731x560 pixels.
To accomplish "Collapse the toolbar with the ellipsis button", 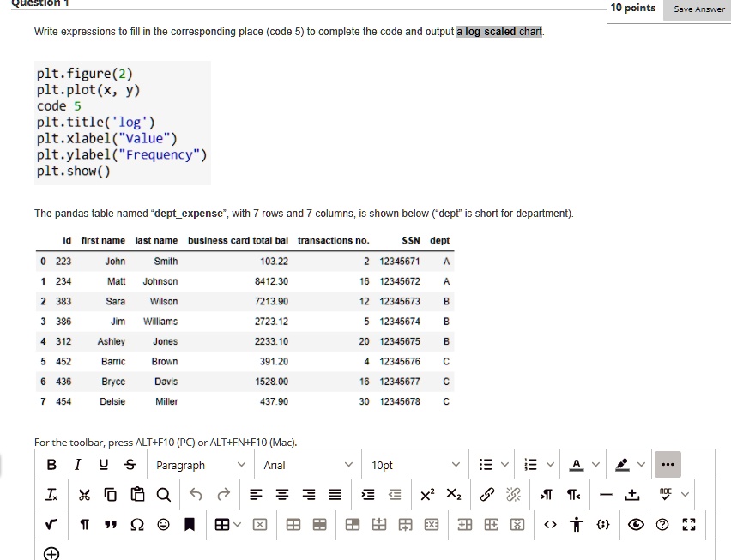I will 668,465.
